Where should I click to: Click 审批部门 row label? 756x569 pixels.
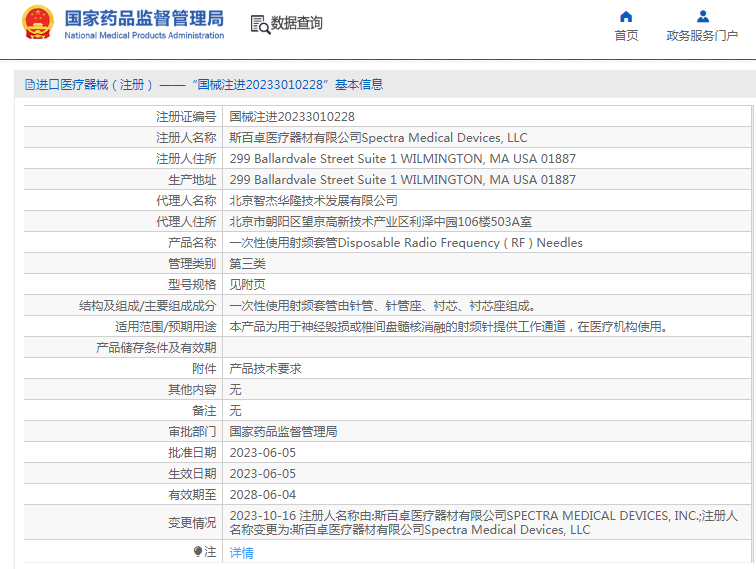[x=192, y=432]
